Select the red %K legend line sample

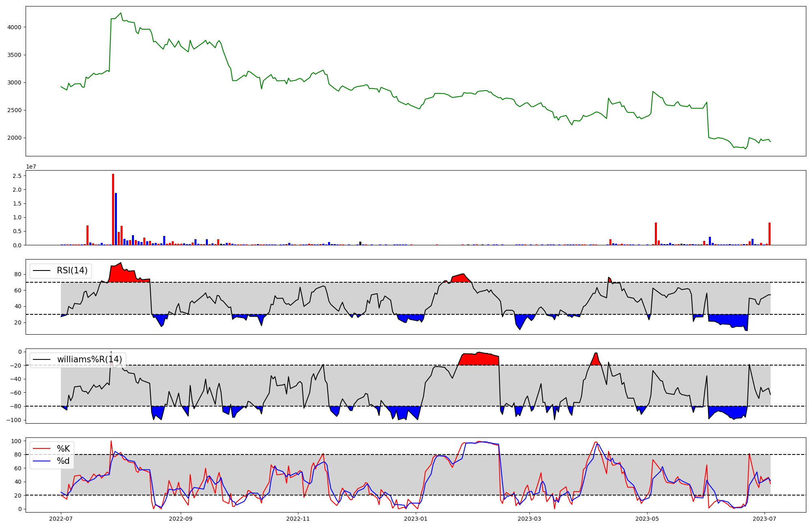tap(42, 449)
